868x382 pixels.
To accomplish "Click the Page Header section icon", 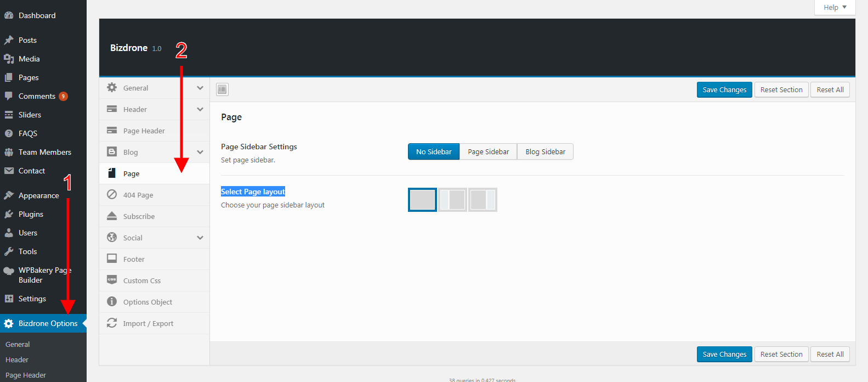I will click(112, 131).
